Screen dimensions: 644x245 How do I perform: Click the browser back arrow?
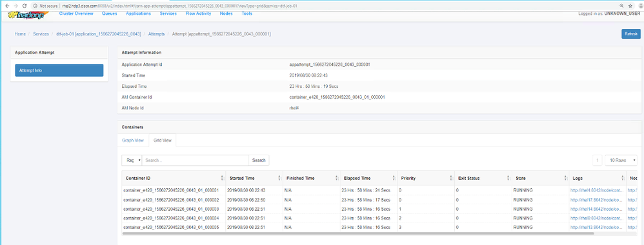pos(6,6)
